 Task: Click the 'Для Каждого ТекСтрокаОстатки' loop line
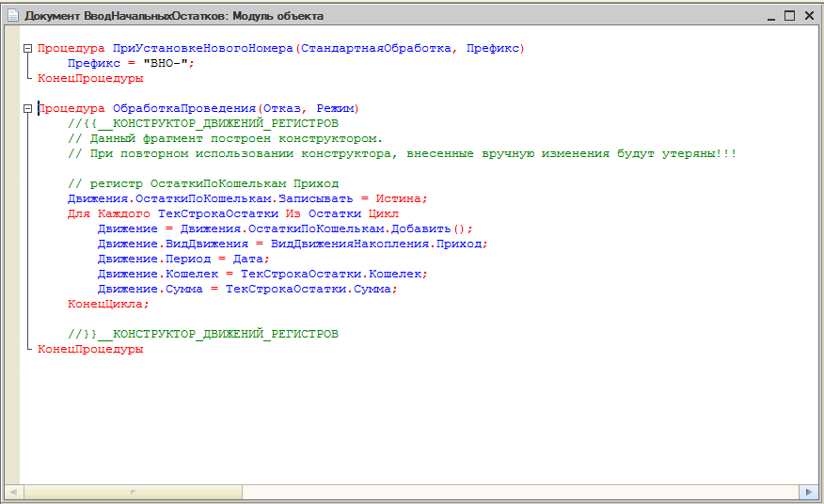[232, 213]
